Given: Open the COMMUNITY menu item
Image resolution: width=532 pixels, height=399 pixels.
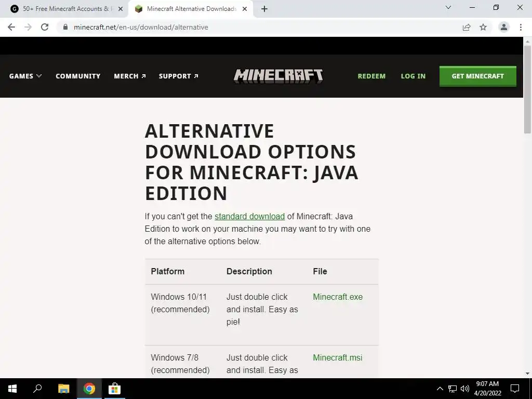Looking at the screenshot, I should click(78, 76).
